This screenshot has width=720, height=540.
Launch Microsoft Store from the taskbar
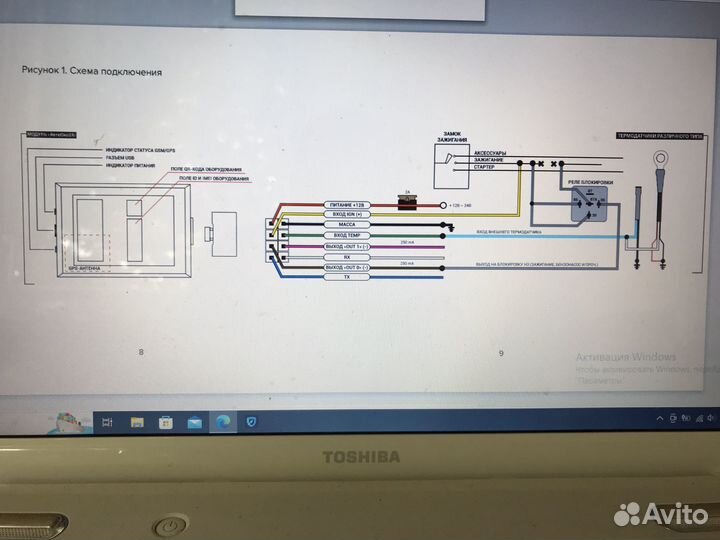point(164,422)
